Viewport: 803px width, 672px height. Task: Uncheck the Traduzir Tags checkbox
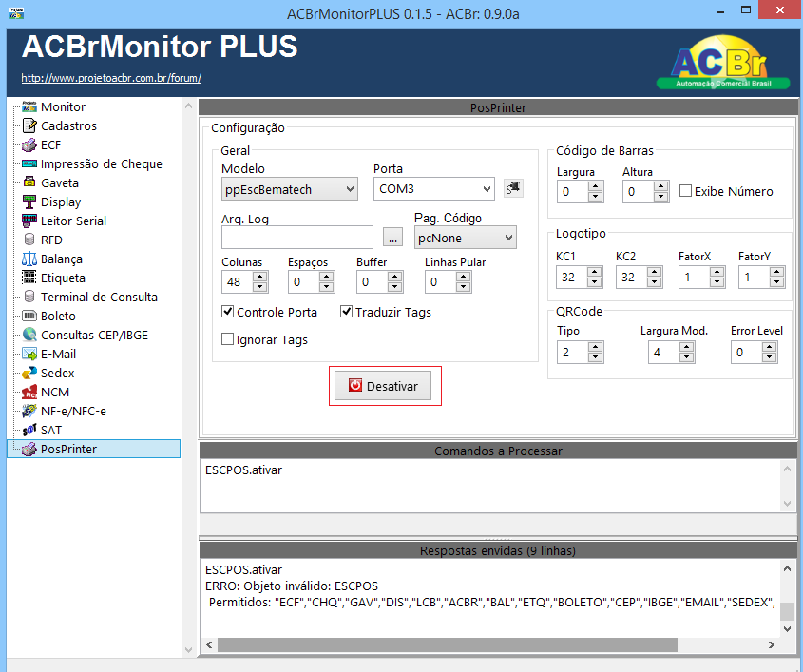point(346,312)
